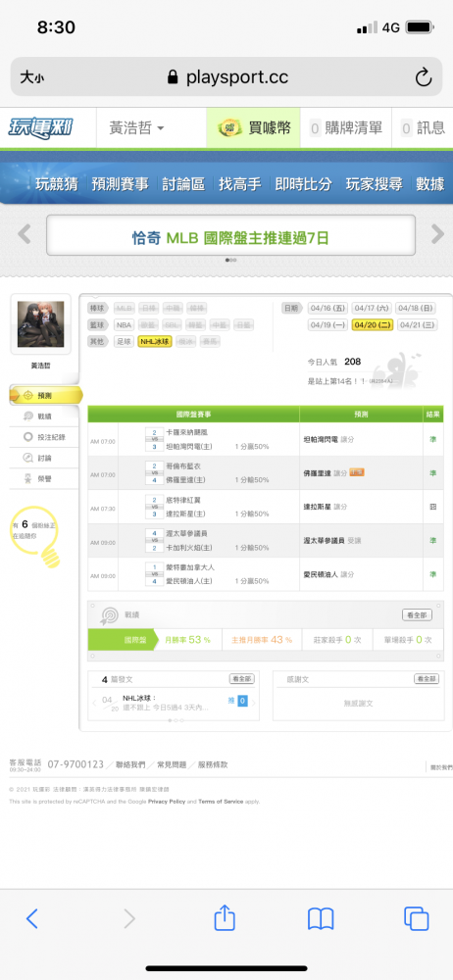Open the 投注紀錄 sidebar tab
The image size is (453, 980).
coord(44,437)
